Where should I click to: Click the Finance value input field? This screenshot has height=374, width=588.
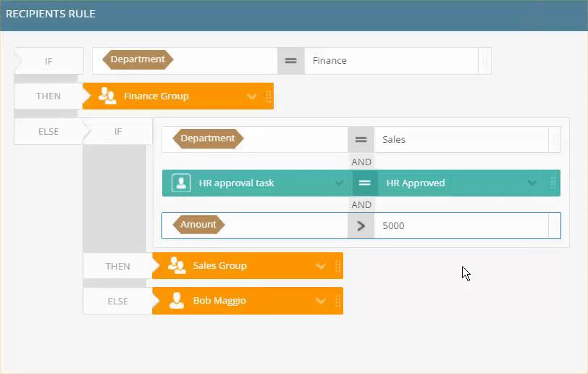(x=391, y=61)
